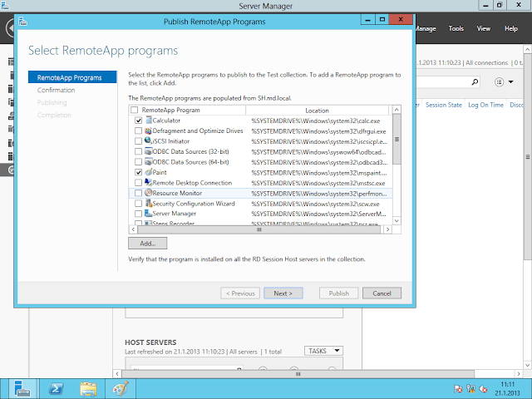Click the Calculator program icon
Screen dimensions: 532x399
pos(148,121)
